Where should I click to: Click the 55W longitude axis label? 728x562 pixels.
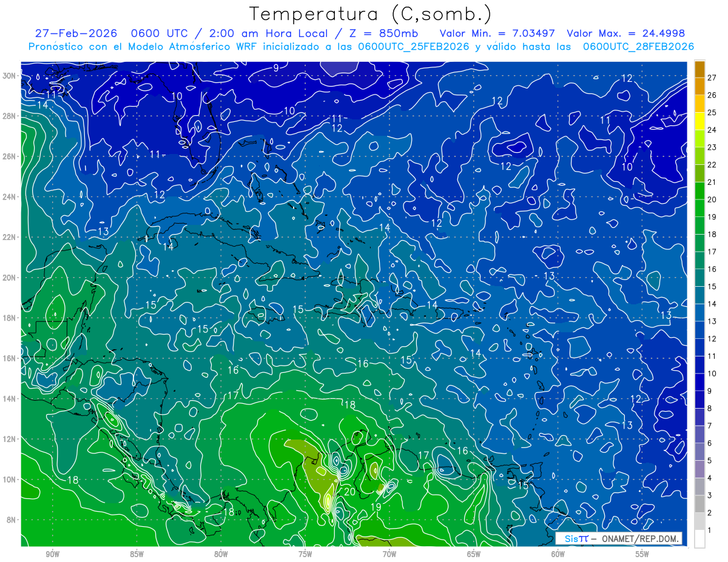[x=642, y=554]
